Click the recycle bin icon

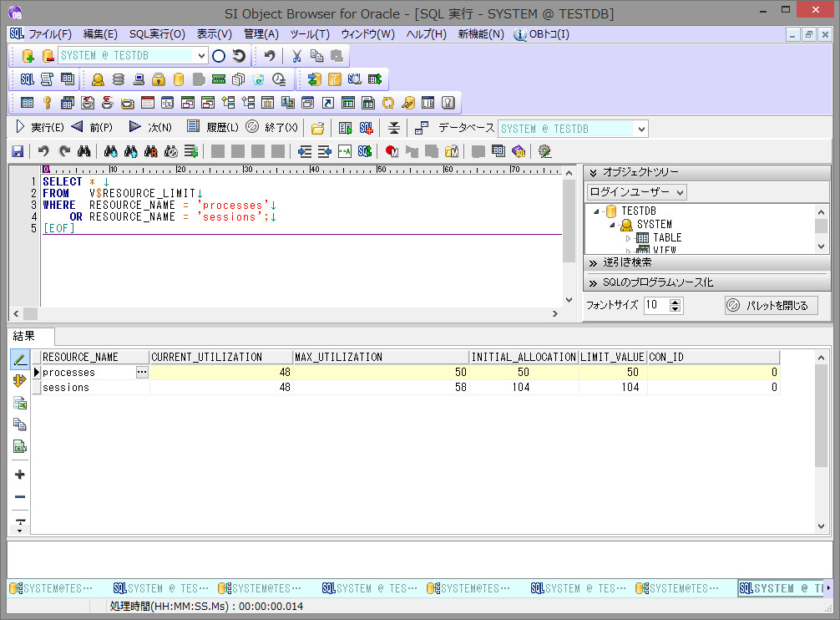pyautogui.click(x=258, y=79)
